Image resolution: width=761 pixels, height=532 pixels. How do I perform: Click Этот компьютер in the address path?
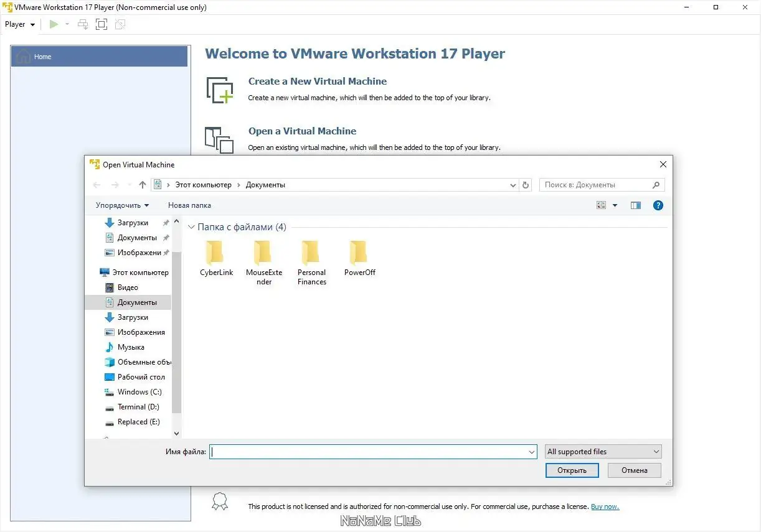click(203, 185)
